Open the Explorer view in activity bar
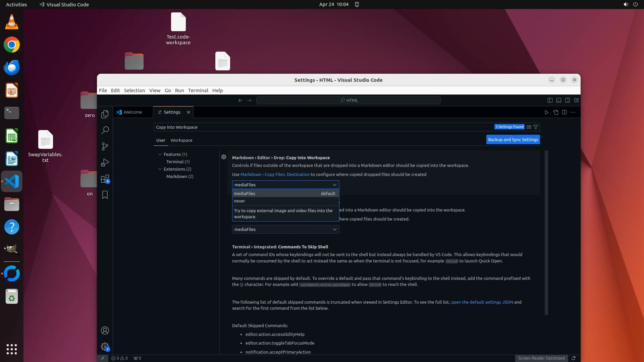The image size is (644, 362). click(105, 114)
